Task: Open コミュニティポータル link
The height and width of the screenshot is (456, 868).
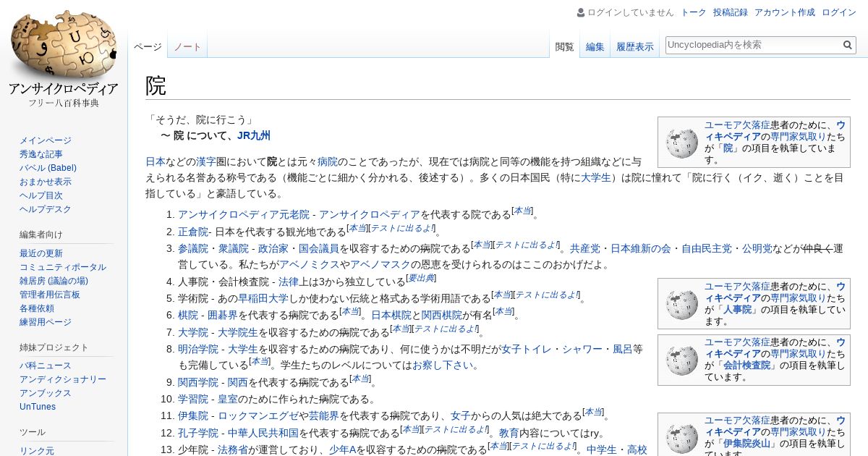Action: (63, 267)
